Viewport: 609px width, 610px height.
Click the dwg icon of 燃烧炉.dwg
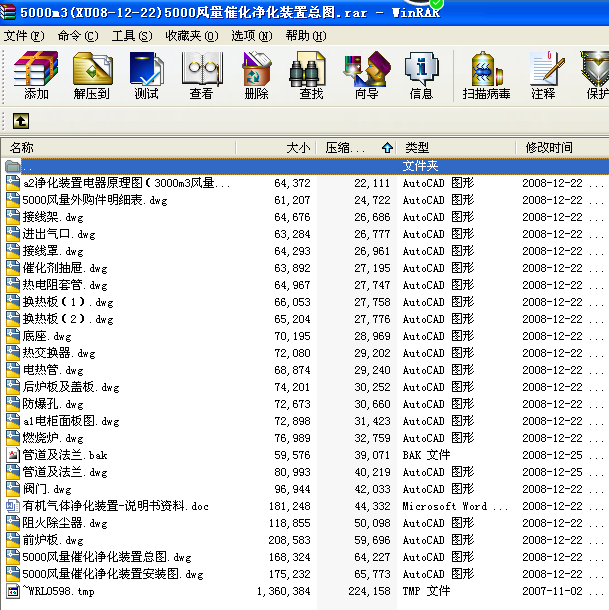13,438
